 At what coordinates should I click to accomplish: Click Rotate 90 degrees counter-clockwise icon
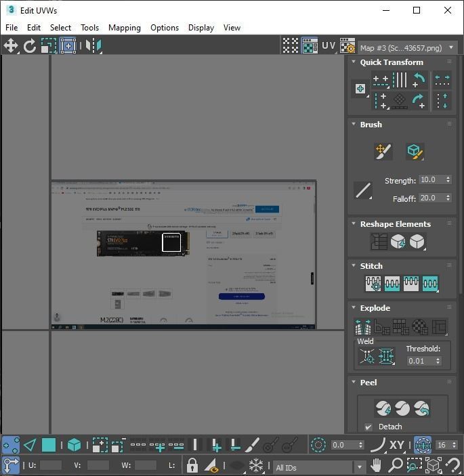[x=419, y=80]
